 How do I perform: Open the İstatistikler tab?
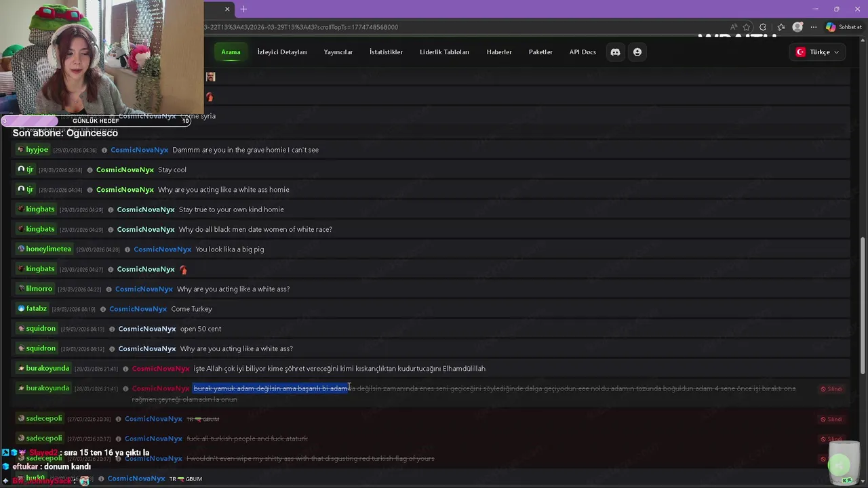pos(386,52)
